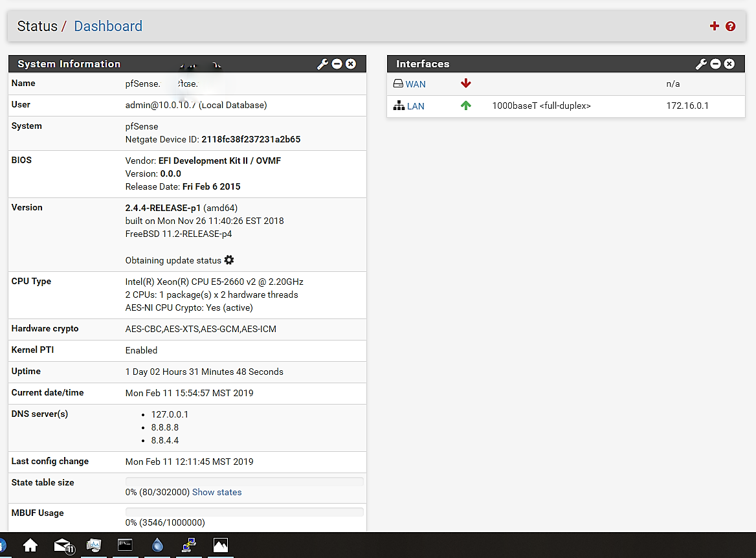Close the System Information widget
756x558 pixels.
(350, 64)
